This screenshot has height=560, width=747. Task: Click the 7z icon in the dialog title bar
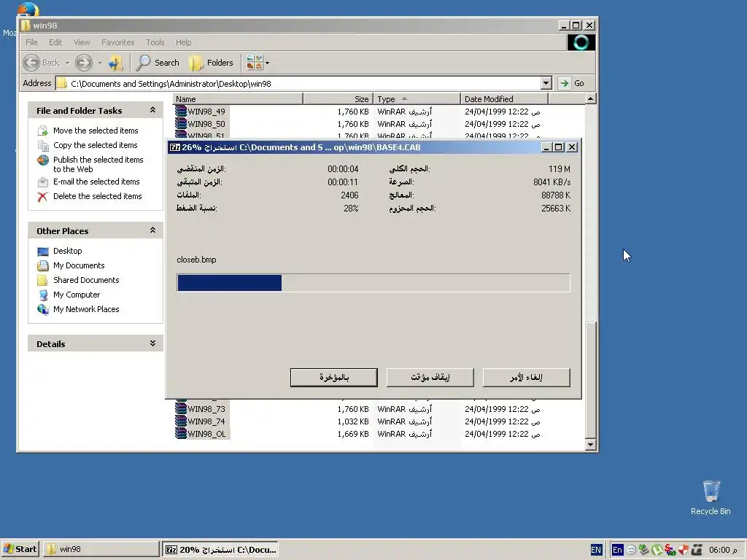coord(175,147)
